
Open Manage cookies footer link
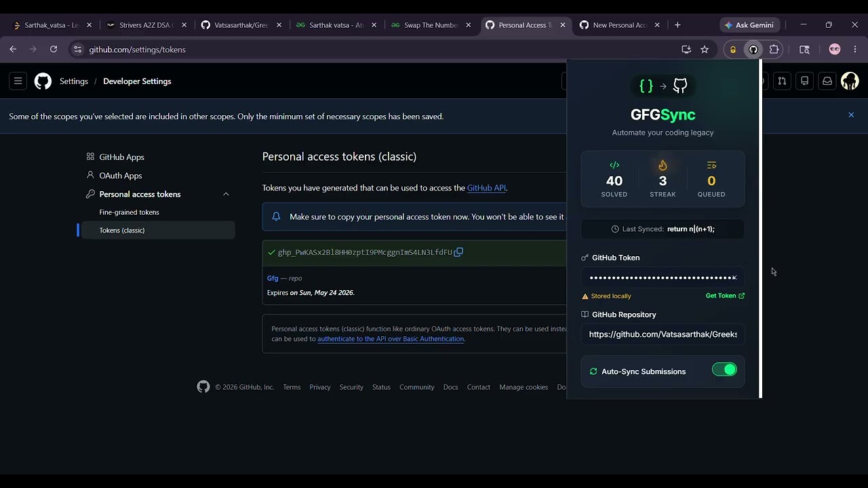point(524,387)
